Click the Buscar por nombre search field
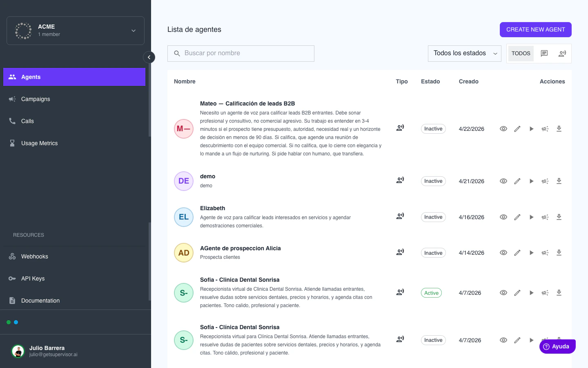The height and width of the screenshot is (368, 588). coord(241,54)
